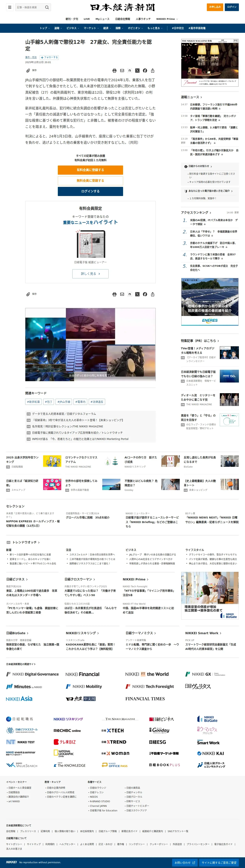Expand the NIKKEI Prime dropdown
Image resolution: width=245 pixels, height=868 pixels.
pyautogui.click(x=167, y=19)
